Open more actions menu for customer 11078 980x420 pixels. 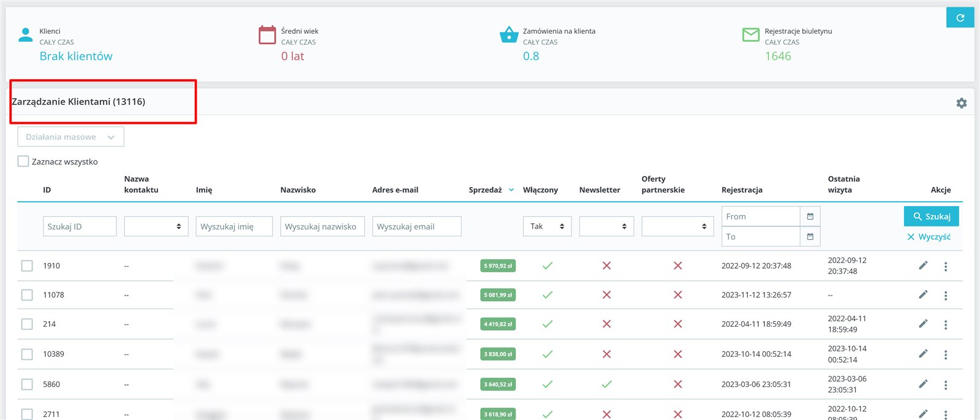946,296
